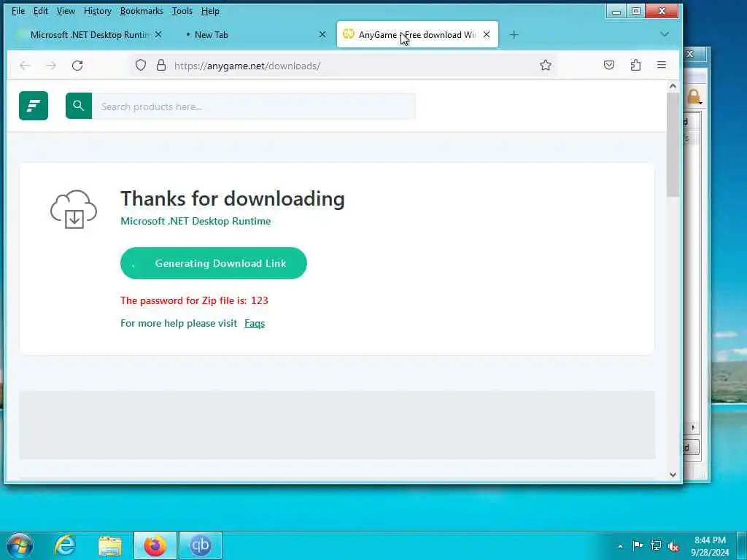Open the Edit menu
Image resolution: width=747 pixels, height=560 pixels.
pyautogui.click(x=41, y=11)
